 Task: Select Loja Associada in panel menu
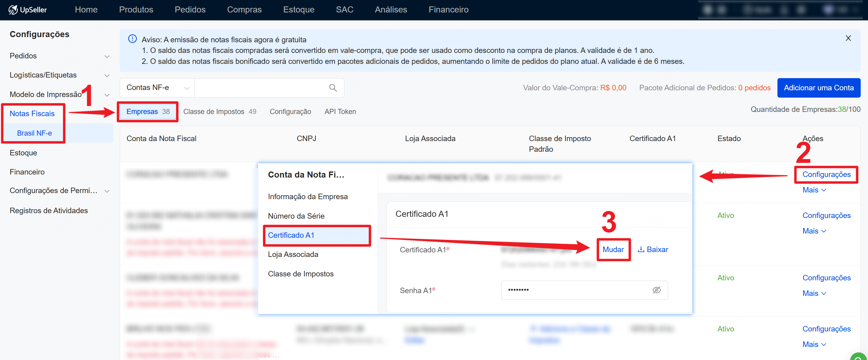click(293, 254)
